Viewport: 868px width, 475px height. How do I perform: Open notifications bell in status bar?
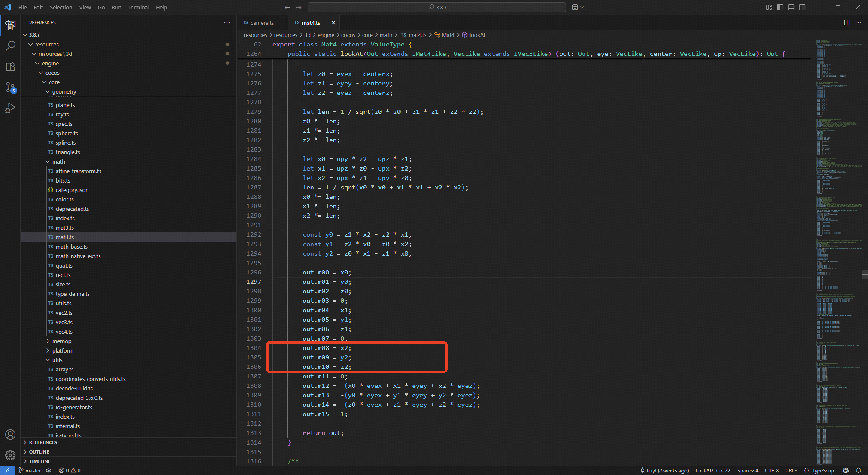point(859,470)
